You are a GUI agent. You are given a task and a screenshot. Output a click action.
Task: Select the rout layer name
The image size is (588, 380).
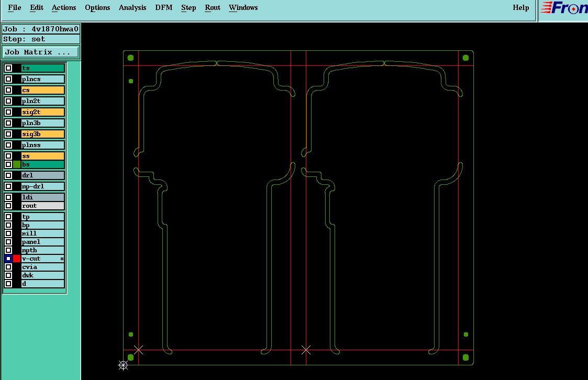43,206
